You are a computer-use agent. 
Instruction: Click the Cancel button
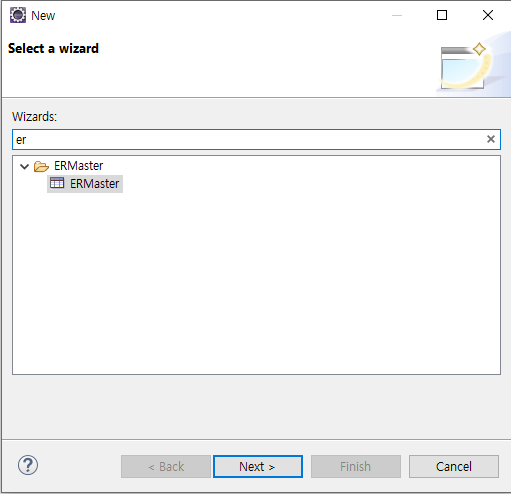[454, 466]
